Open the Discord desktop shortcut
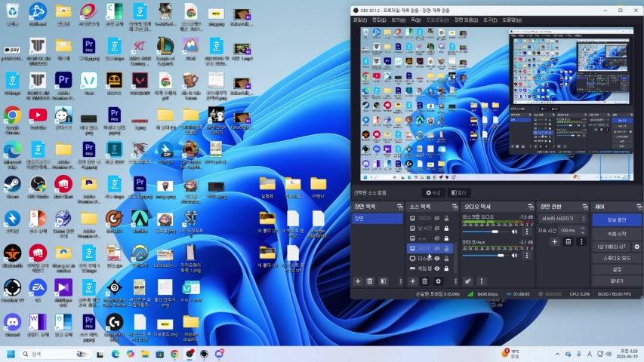The image size is (644, 362). pos(12,324)
